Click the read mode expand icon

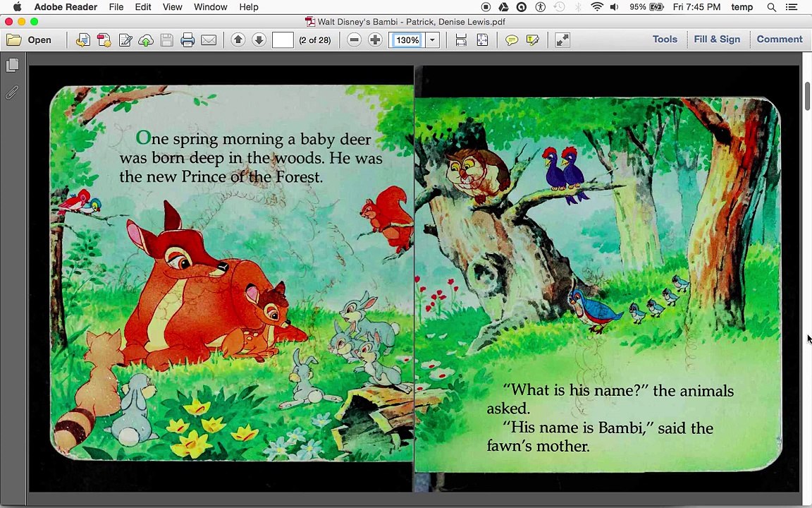tap(562, 40)
